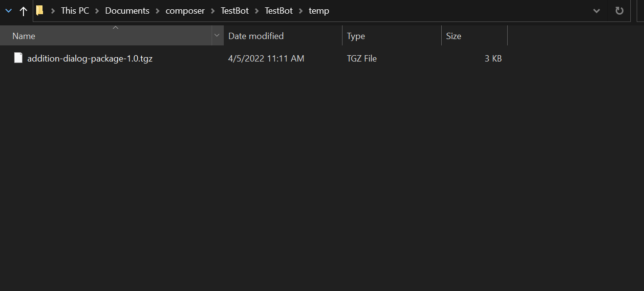Jump to composer folder breadcrumb
The image size is (644, 291).
tap(185, 11)
